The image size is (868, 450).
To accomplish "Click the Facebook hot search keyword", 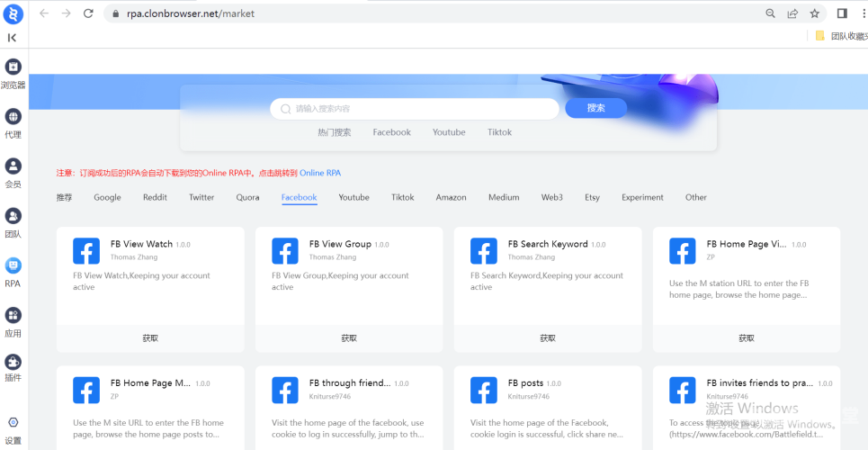I will click(392, 132).
